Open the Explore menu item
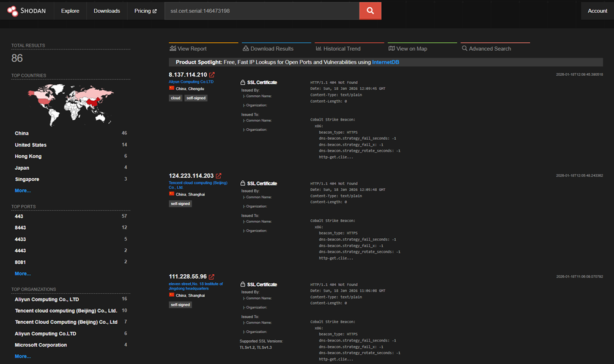Screen dimensions: 614x364 70,11
